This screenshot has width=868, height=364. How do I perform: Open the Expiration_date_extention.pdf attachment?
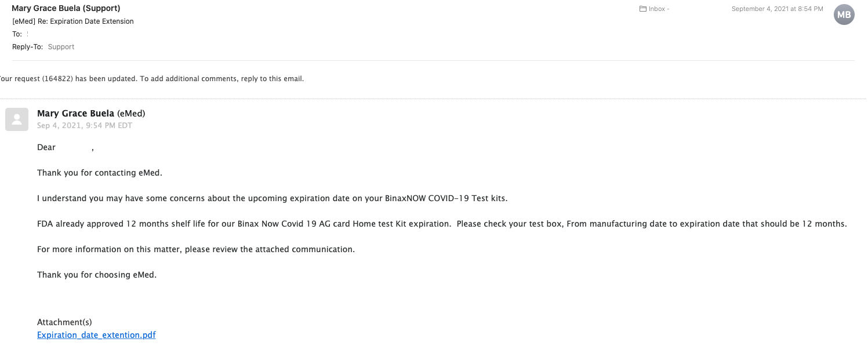(x=96, y=335)
